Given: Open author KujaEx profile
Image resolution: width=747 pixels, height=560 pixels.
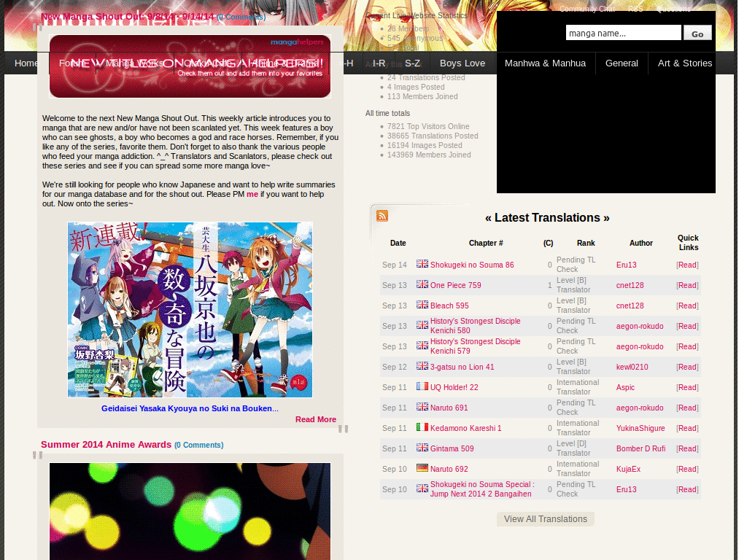Looking at the screenshot, I should tap(628, 469).
